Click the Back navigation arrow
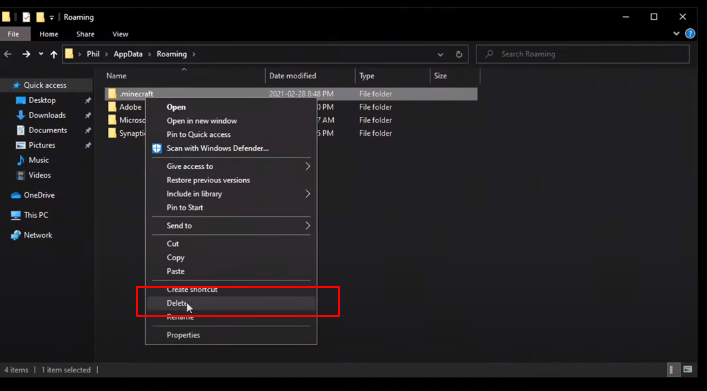 (x=8, y=54)
